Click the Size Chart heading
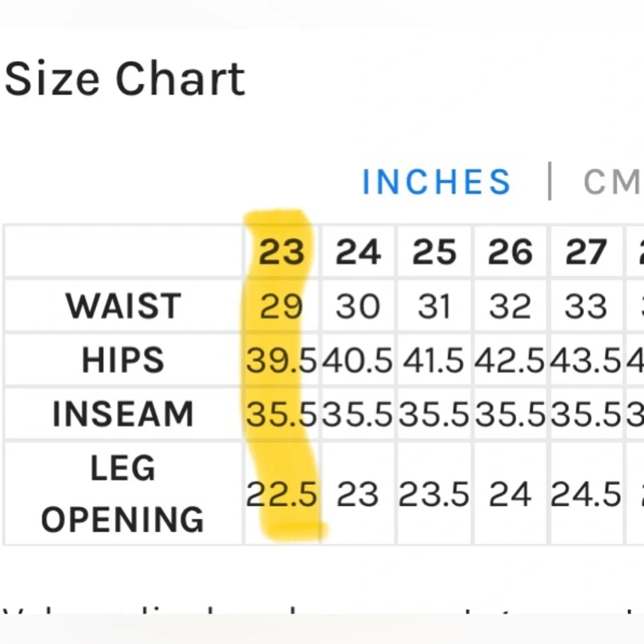The image size is (644, 644). (x=125, y=79)
